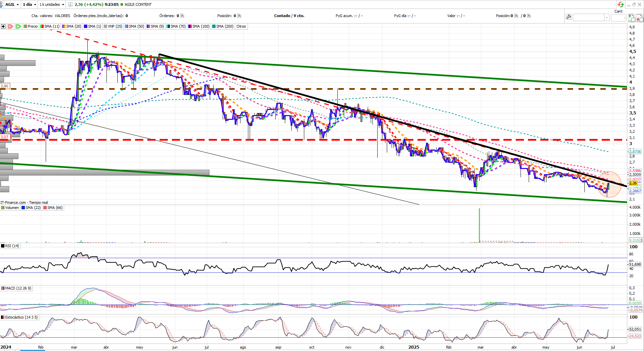Click the sep month label on time axis
The image size is (644, 351).
pos(278,347)
